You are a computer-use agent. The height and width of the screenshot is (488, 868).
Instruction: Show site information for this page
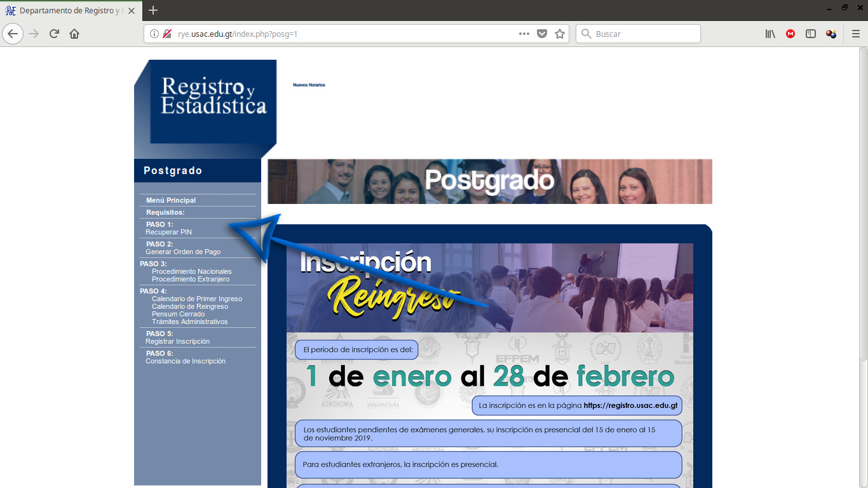(154, 34)
